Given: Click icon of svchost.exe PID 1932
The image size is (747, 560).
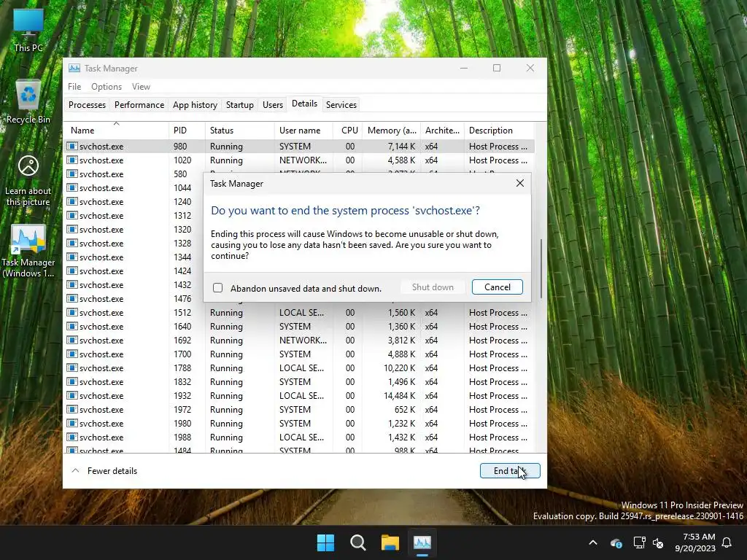Looking at the screenshot, I should click(72, 395).
